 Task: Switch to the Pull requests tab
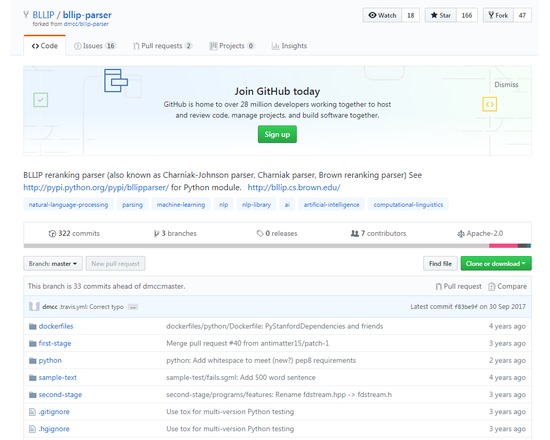click(162, 46)
